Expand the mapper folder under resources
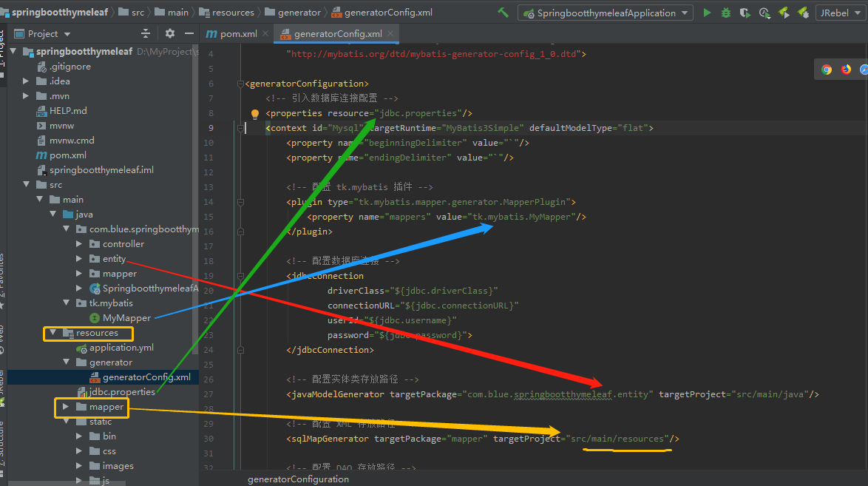 tap(66, 407)
